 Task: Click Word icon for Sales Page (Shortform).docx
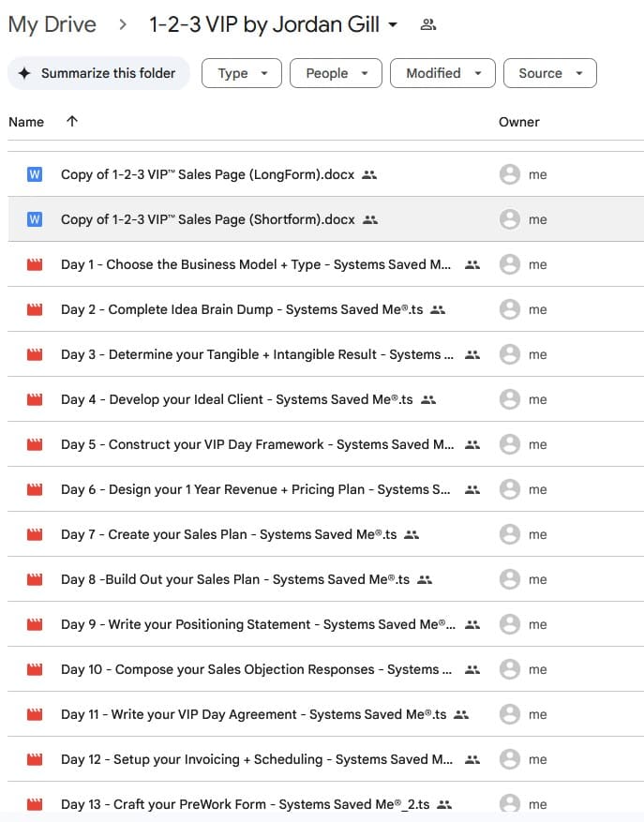(x=36, y=219)
